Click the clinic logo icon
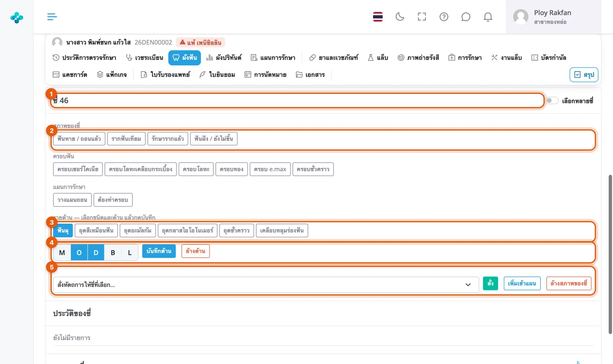Viewport: 613px width, 364px height. (x=17, y=17)
